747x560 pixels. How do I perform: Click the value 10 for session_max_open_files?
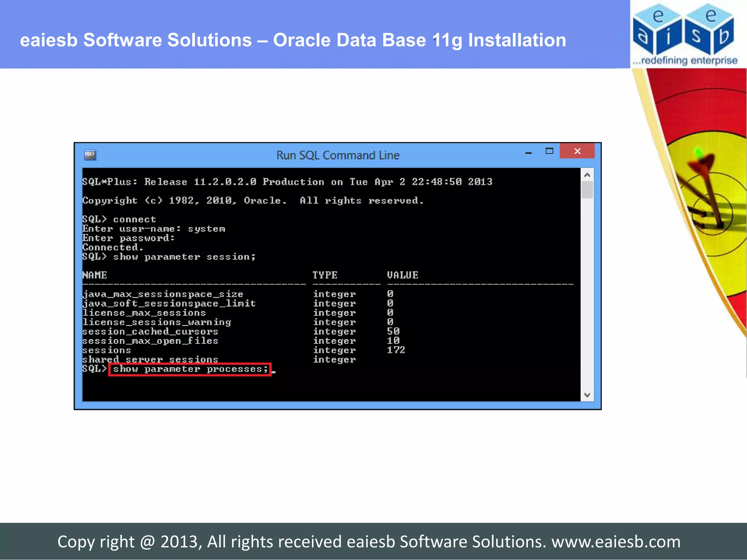393,341
